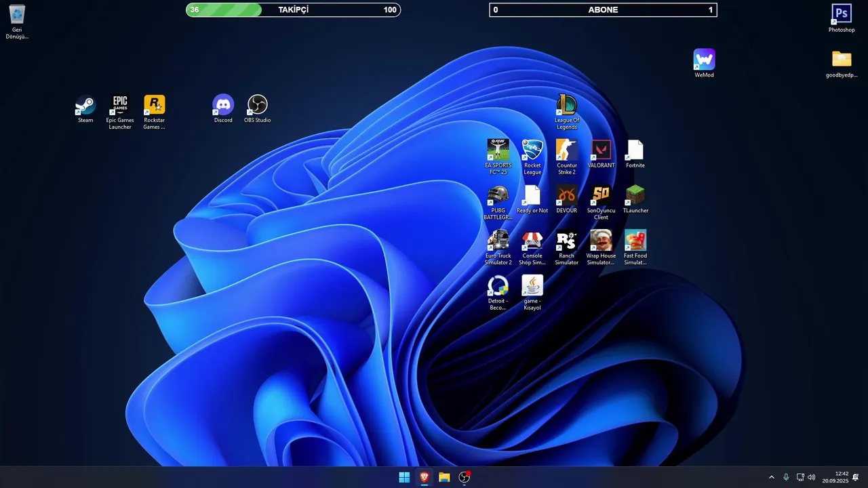Click the volume speaker tray icon
The height and width of the screenshot is (488, 868).
point(812,477)
